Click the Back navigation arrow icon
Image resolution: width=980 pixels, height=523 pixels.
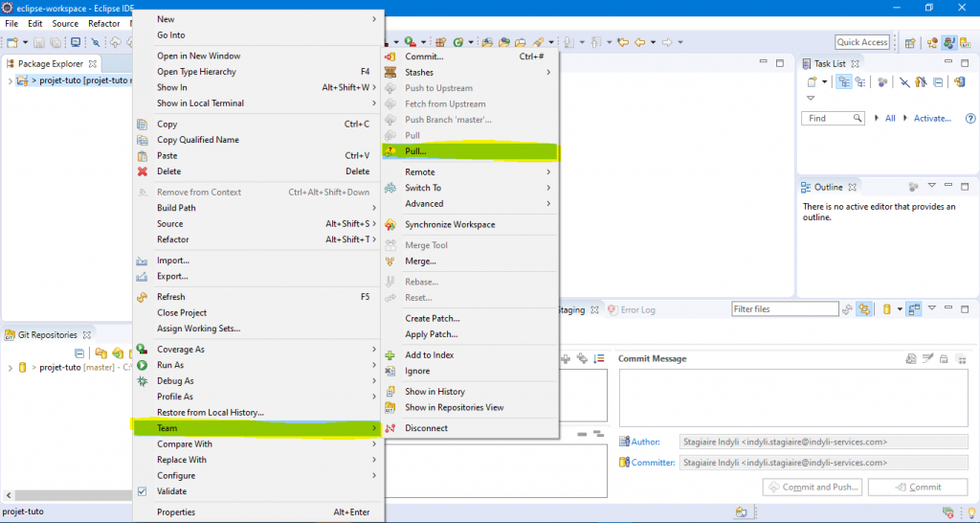[639, 42]
